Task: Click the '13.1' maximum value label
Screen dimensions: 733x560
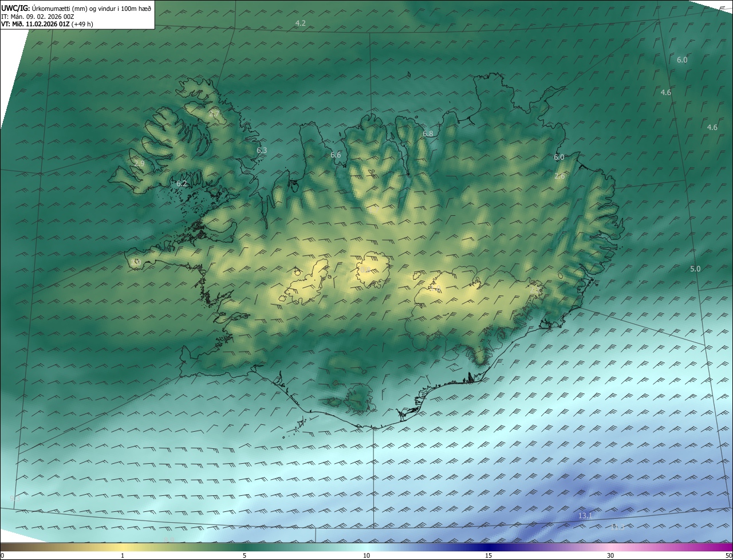Action: [x=585, y=516]
